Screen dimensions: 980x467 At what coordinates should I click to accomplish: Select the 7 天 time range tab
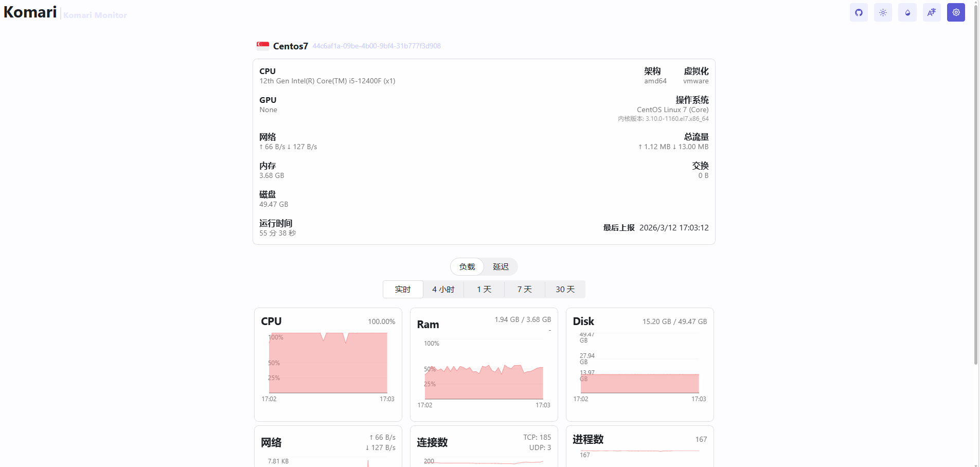pos(524,289)
